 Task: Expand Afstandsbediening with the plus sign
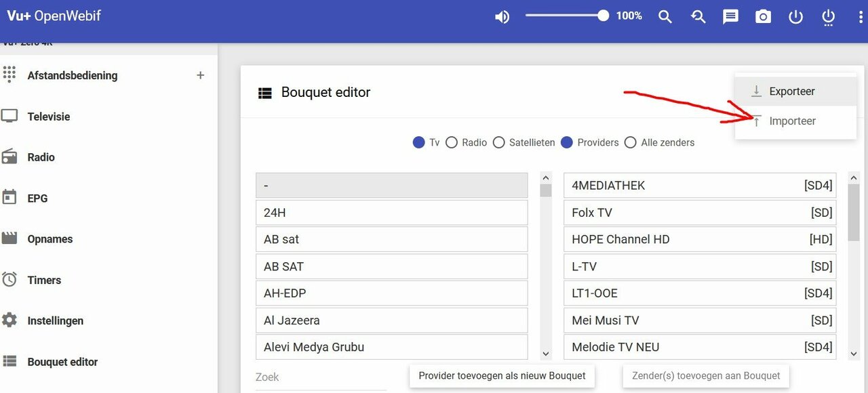click(x=200, y=75)
